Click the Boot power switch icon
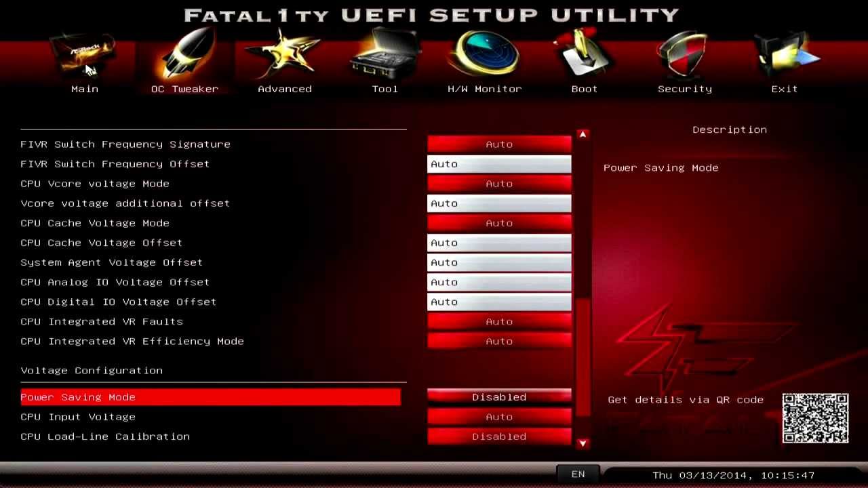The height and width of the screenshot is (488, 868). (x=584, y=54)
